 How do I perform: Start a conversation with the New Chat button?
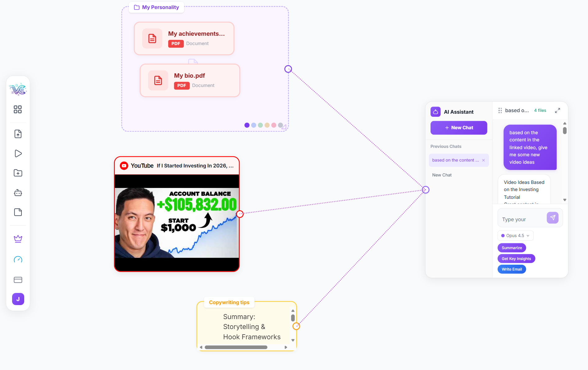[x=459, y=127]
